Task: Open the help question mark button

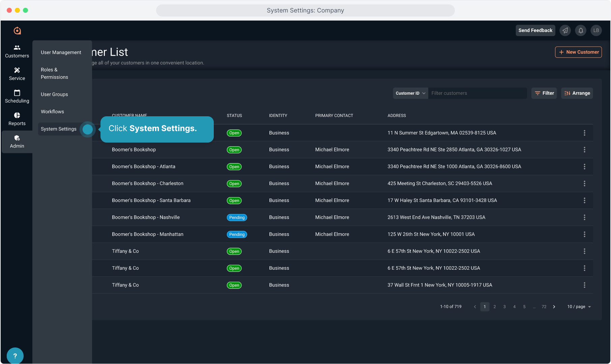Action: (x=15, y=356)
